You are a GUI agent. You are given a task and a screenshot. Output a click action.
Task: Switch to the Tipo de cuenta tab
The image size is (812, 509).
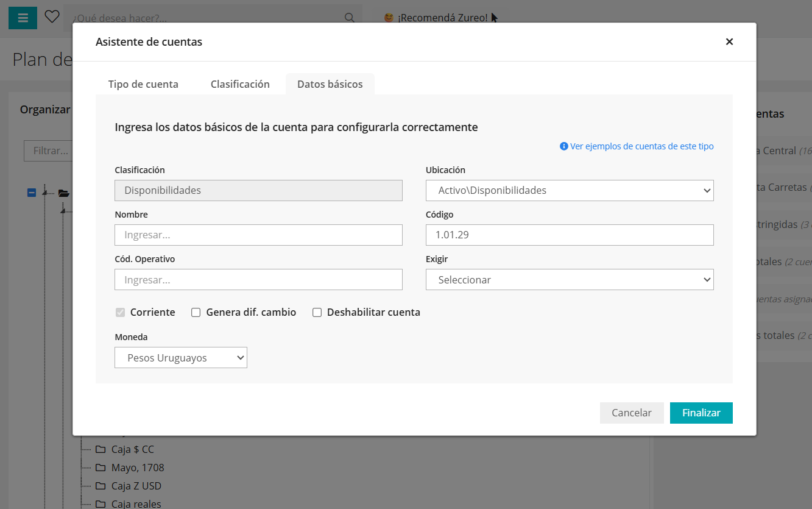point(143,84)
